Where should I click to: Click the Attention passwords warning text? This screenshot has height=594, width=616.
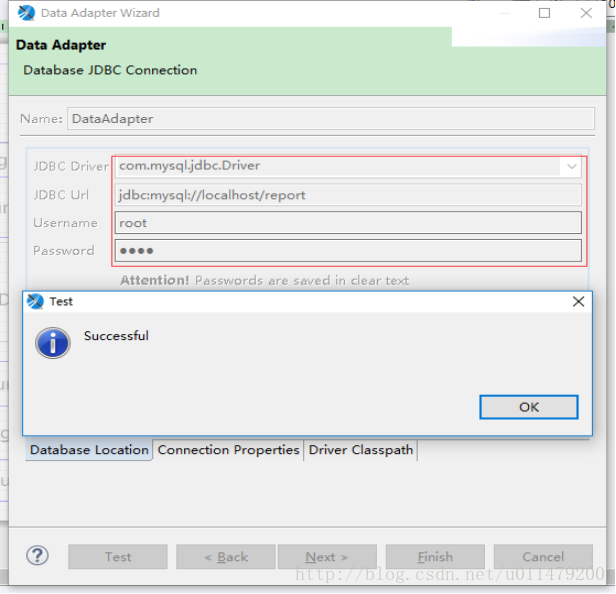264,280
